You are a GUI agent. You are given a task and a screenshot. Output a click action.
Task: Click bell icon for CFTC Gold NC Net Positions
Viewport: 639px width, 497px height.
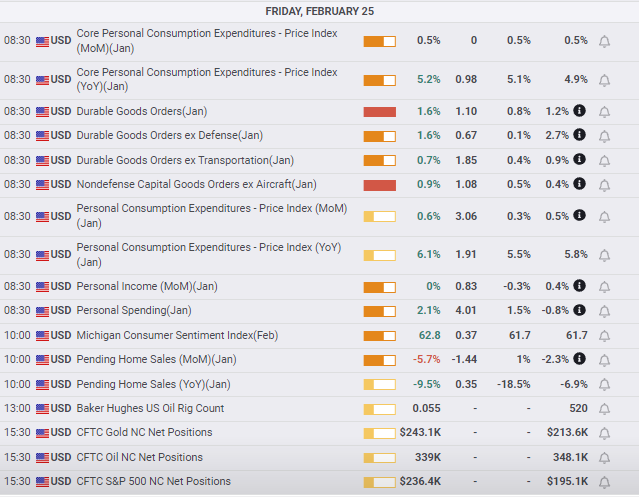604,433
